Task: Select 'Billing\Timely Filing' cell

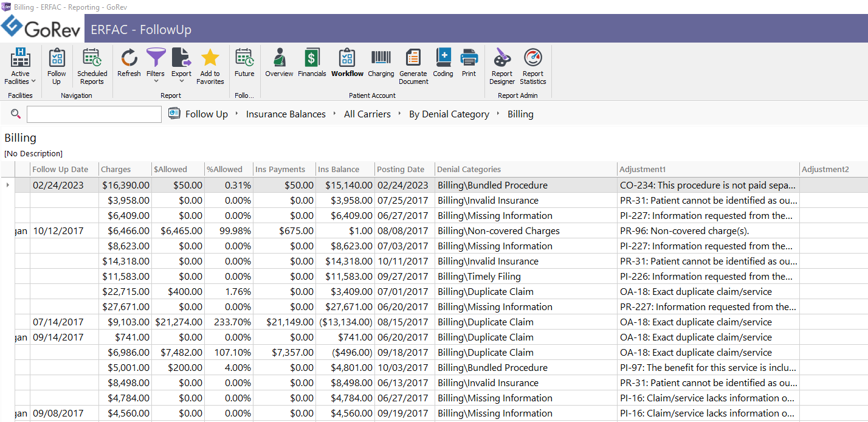Action: (526, 276)
